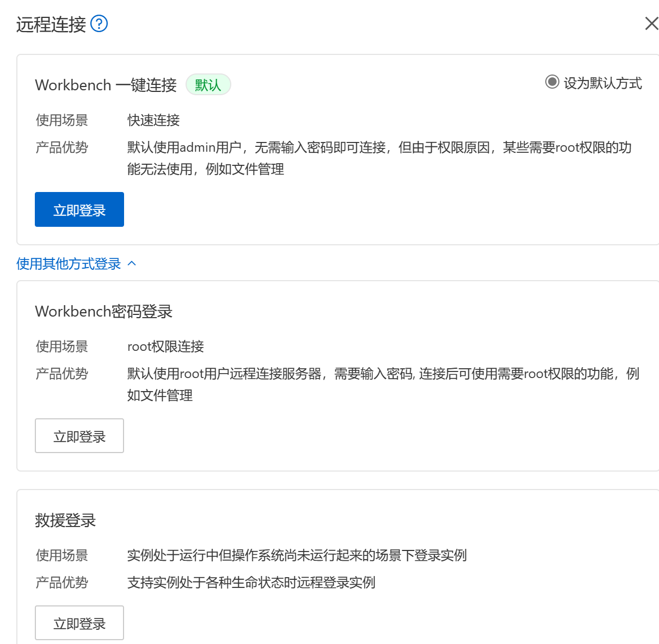Click 立即登录 under Workbench密码登录
This screenshot has height=644, width=659.
(x=79, y=436)
